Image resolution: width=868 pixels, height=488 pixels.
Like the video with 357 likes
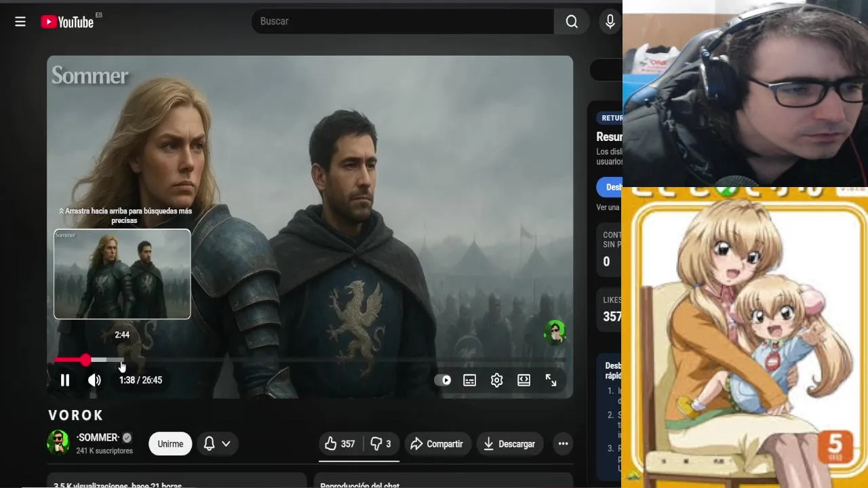coord(340,444)
